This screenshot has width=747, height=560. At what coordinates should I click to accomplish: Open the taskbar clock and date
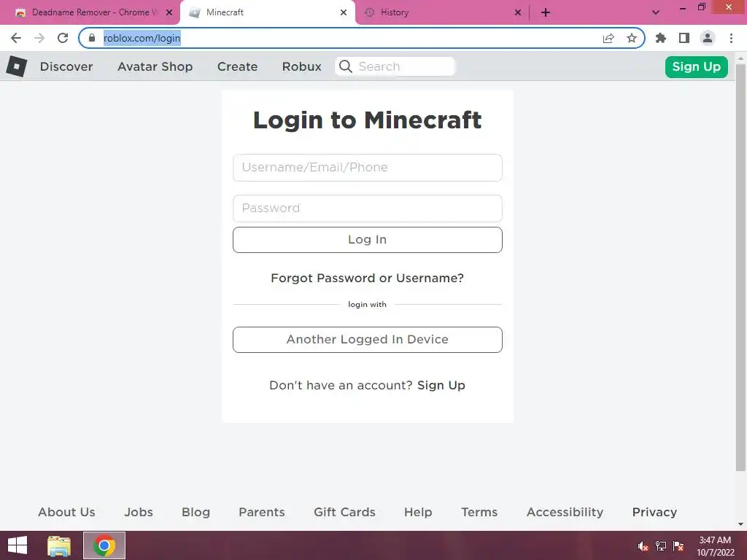(x=715, y=546)
